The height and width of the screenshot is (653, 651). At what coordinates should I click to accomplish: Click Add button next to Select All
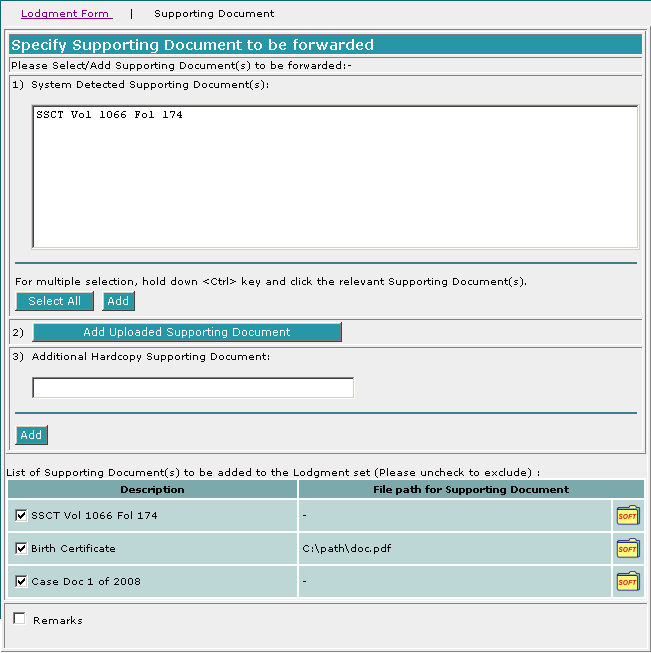[118, 301]
